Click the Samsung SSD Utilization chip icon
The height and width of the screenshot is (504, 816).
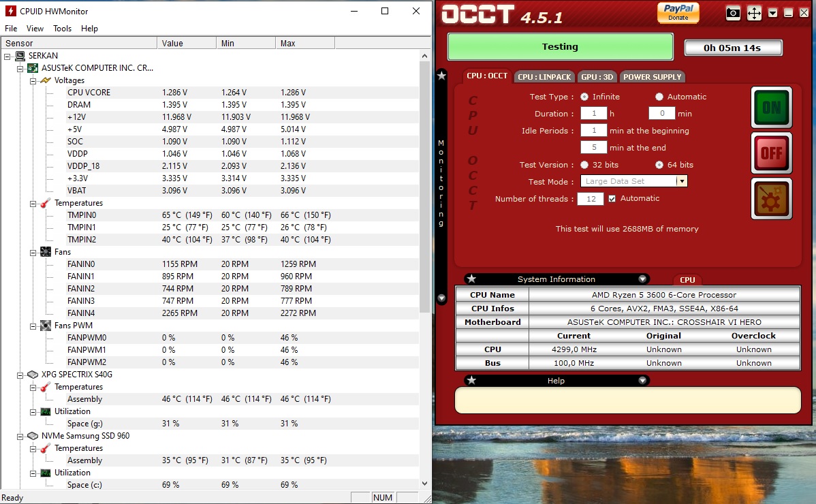pyautogui.click(x=46, y=473)
